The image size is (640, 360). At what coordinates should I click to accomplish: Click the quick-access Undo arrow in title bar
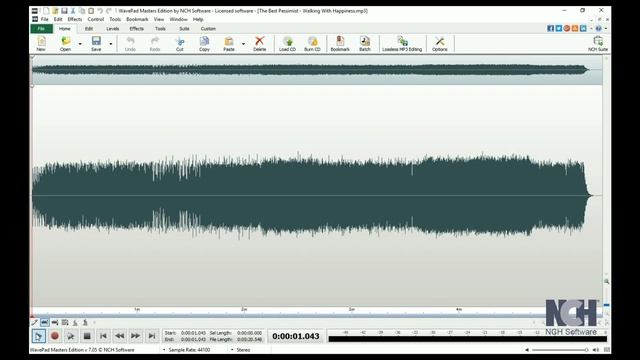point(100,11)
